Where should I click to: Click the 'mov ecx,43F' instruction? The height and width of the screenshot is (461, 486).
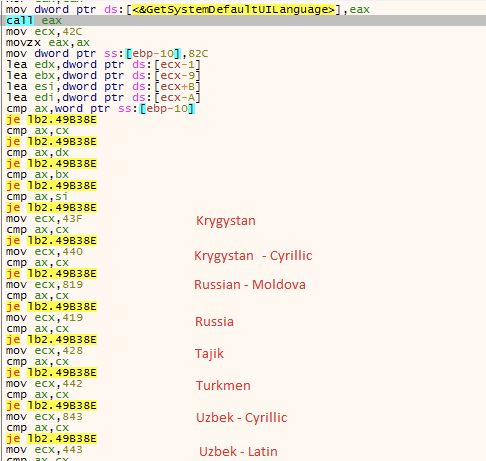[x=44, y=219]
